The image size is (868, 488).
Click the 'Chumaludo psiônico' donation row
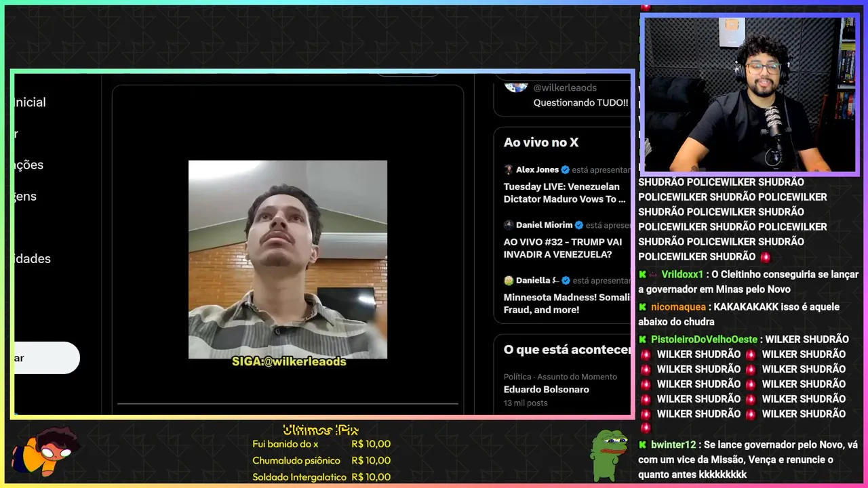(321, 460)
